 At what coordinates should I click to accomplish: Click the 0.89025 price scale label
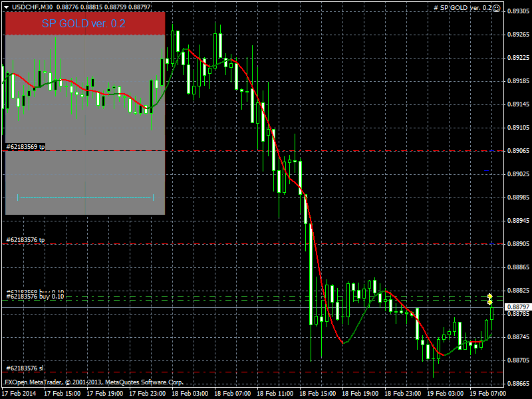click(519, 174)
